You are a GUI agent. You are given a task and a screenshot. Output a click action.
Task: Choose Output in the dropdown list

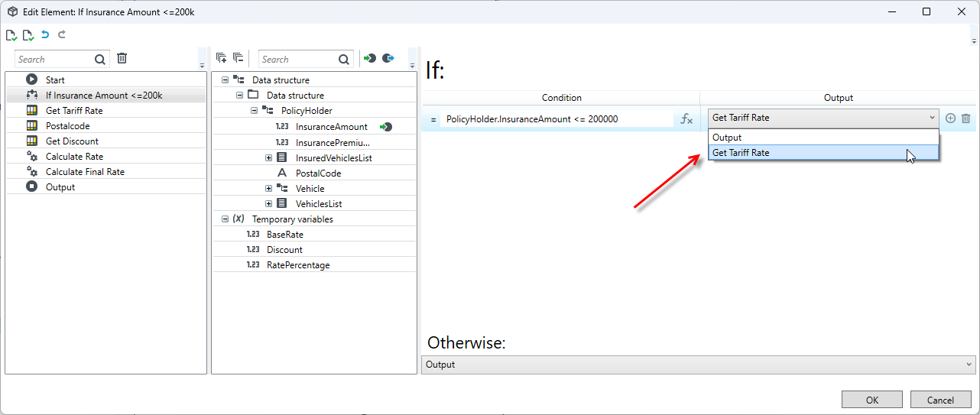click(x=823, y=138)
